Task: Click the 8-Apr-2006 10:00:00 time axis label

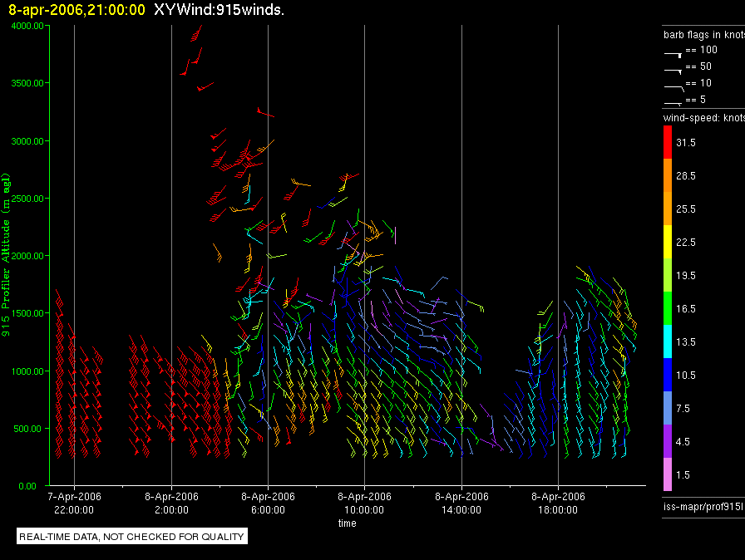Action: point(364,502)
